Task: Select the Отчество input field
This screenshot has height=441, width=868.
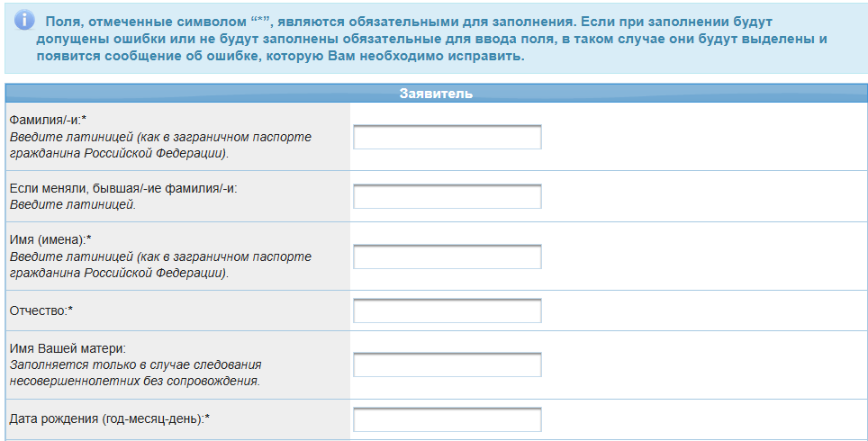Action: (x=447, y=310)
